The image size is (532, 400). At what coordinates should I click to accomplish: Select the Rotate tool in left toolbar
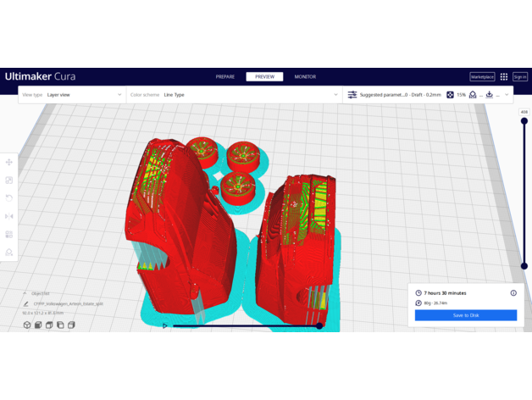click(9, 197)
